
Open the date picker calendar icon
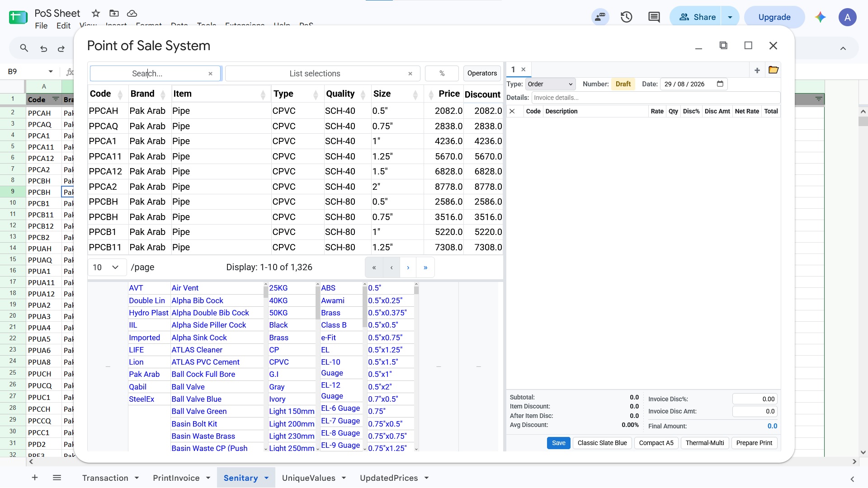point(720,84)
